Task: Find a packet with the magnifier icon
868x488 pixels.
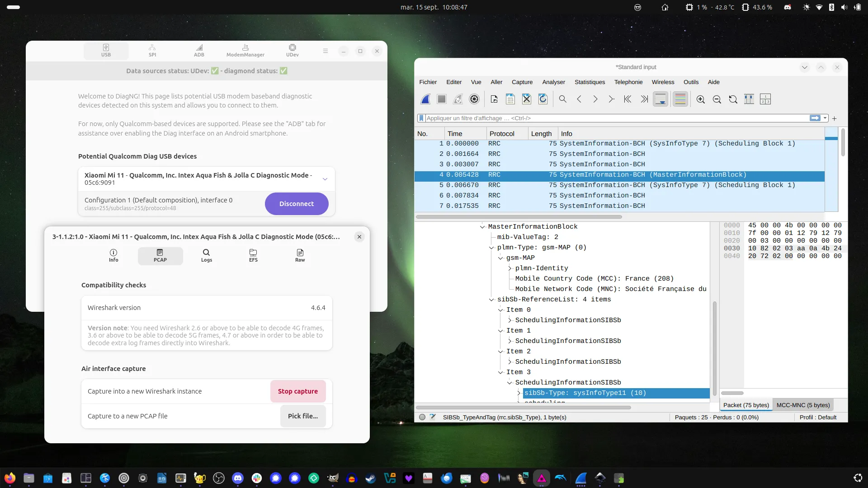Action: 563,99
